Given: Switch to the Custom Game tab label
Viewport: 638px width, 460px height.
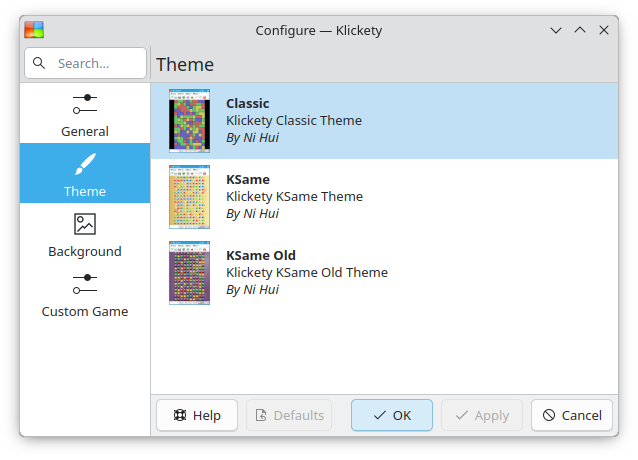Looking at the screenshot, I should click(85, 312).
